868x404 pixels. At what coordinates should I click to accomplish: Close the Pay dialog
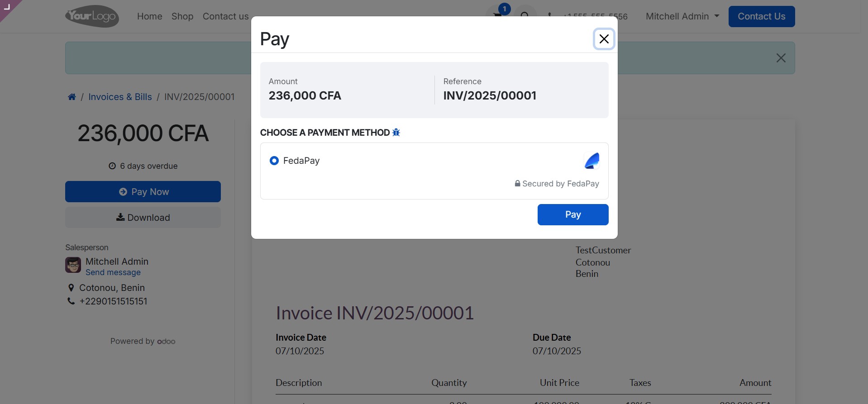pyautogui.click(x=604, y=39)
